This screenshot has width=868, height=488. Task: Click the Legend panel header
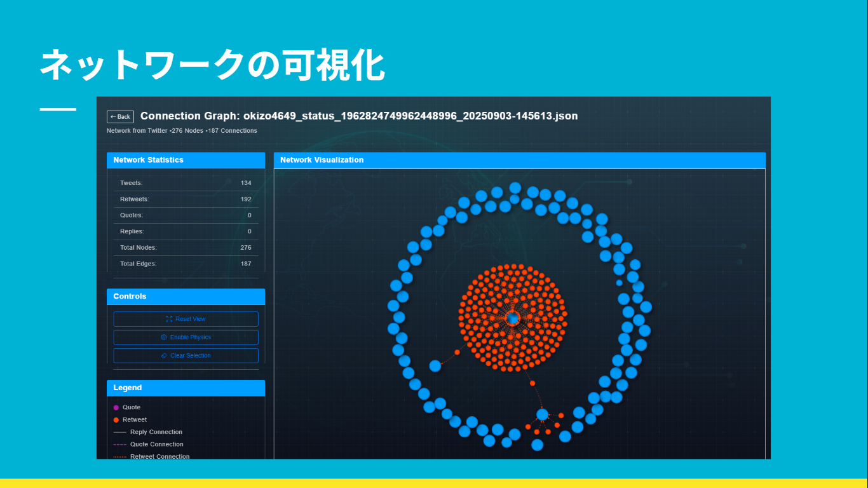click(186, 388)
